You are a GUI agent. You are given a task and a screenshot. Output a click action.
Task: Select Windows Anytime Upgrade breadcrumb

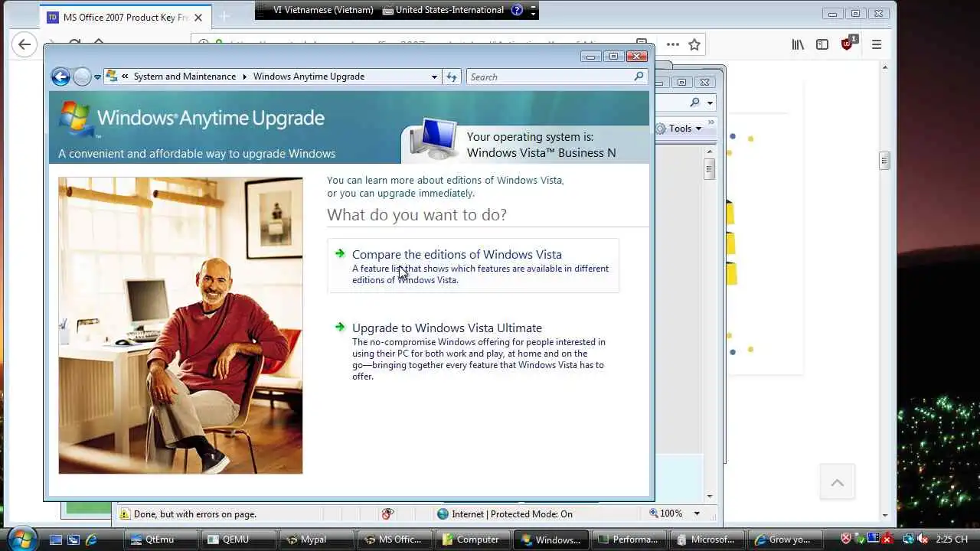[x=309, y=77]
